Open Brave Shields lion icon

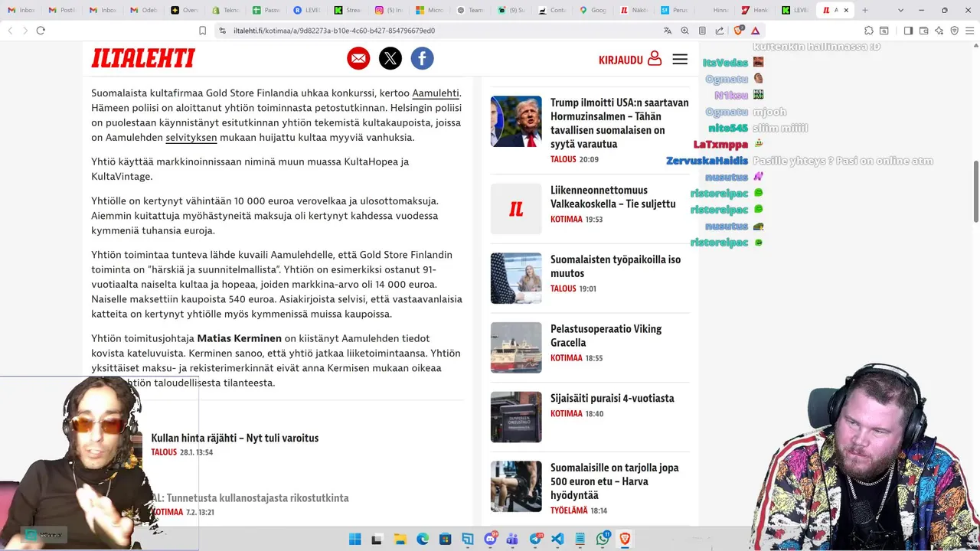pyautogui.click(x=738, y=31)
